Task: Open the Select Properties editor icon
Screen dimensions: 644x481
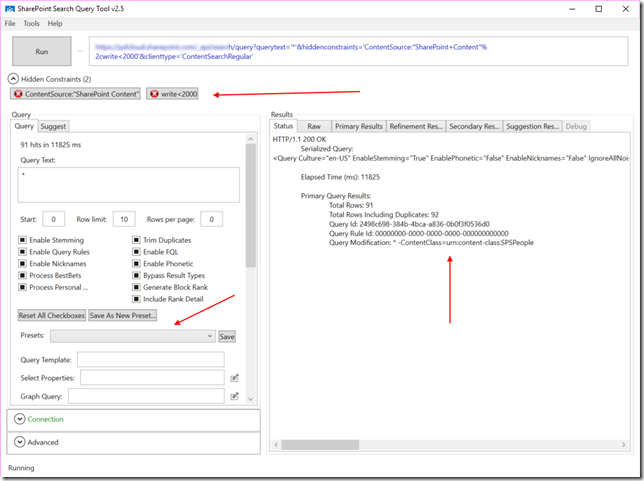Action: coord(234,378)
